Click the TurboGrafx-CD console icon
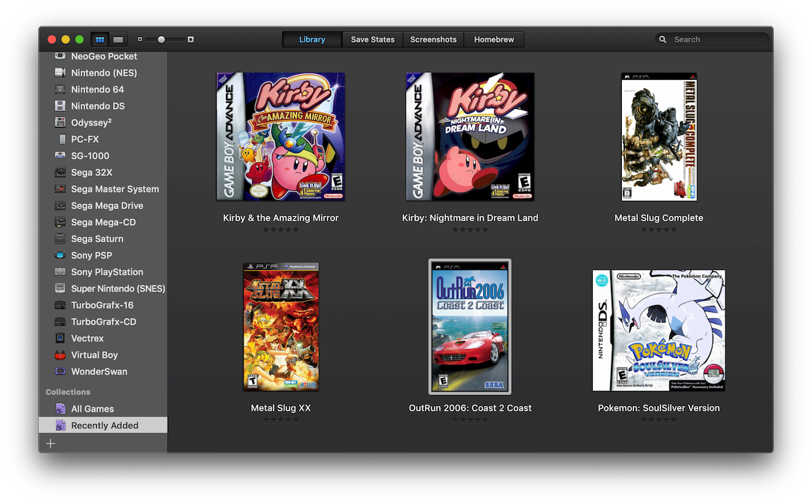812x504 pixels. 60,321
